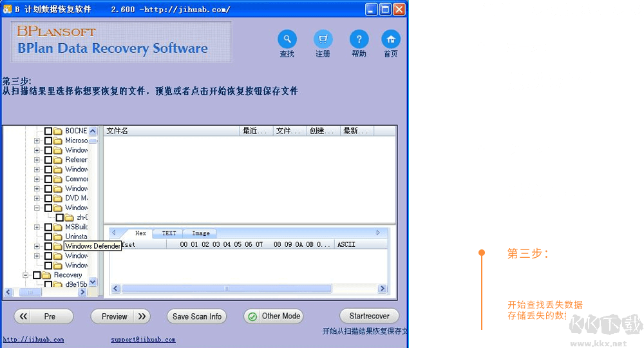Click the Other Mode button
644x348 pixels.
click(x=274, y=316)
